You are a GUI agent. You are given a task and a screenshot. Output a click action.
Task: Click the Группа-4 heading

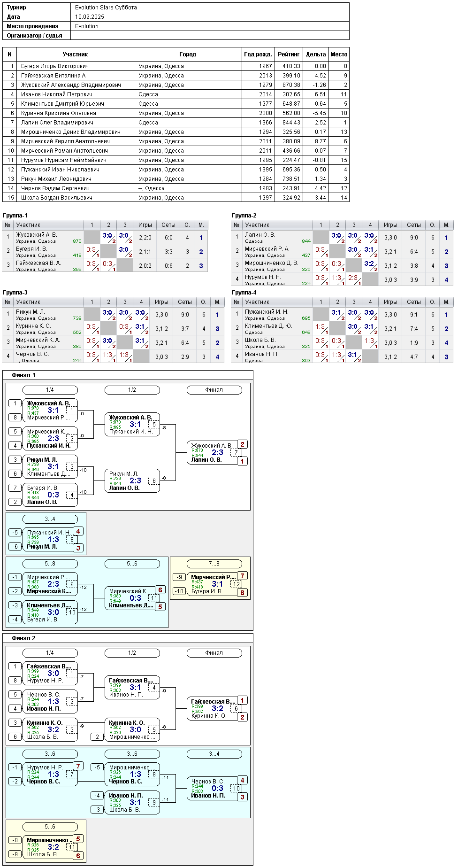244,293
